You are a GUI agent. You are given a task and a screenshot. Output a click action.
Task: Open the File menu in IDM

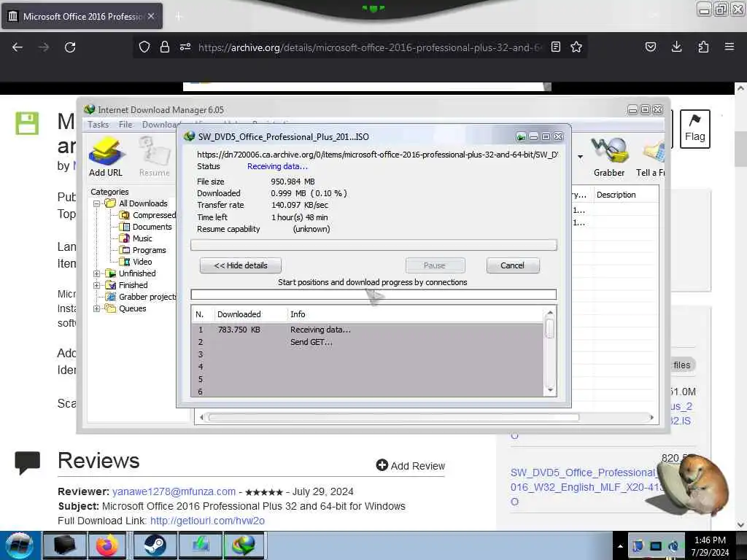click(x=125, y=124)
